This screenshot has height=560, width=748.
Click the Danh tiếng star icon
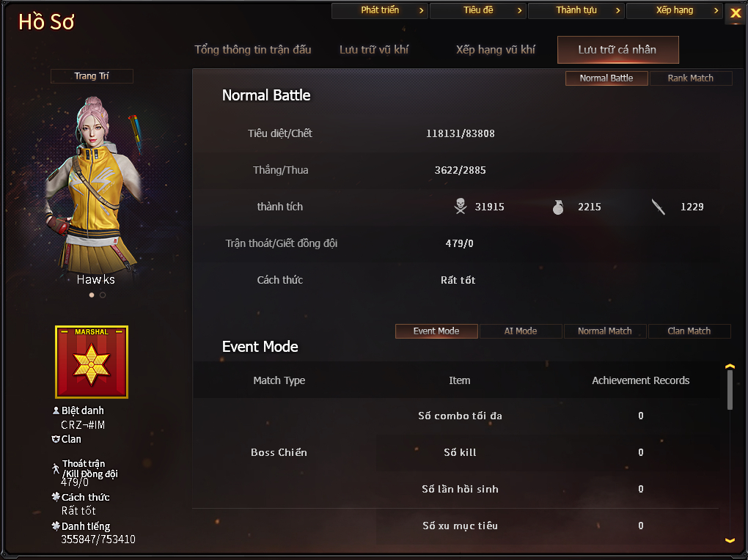pyautogui.click(x=56, y=526)
